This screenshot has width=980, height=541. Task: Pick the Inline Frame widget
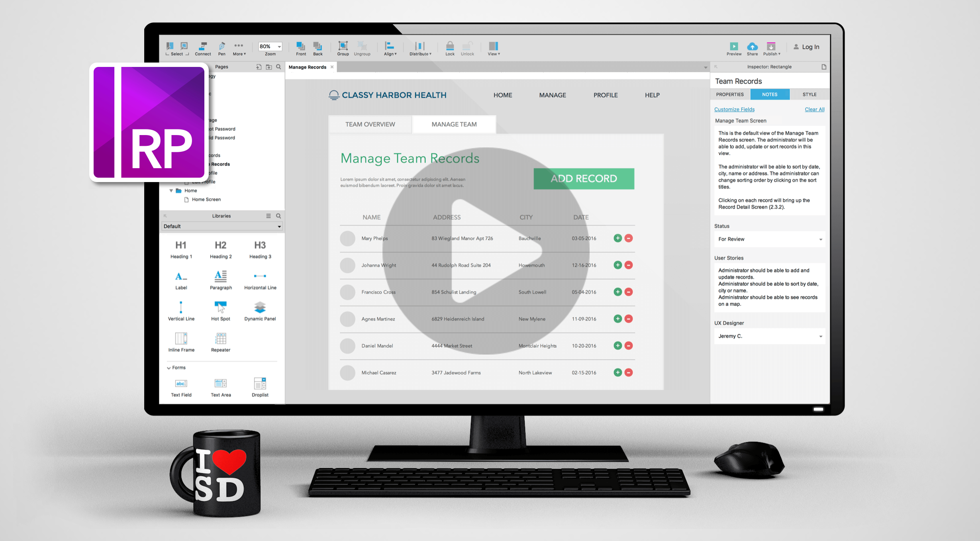[181, 342]
